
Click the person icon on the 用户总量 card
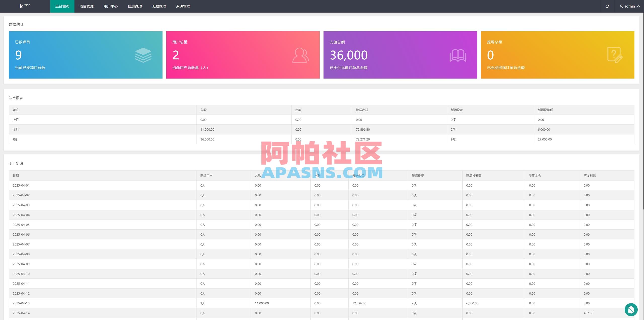point(300,55)
